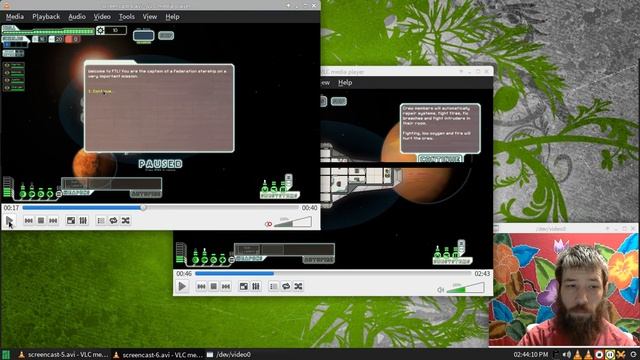Adjust volume slider in screencast-6 VLC window

[x=465, y=288]
